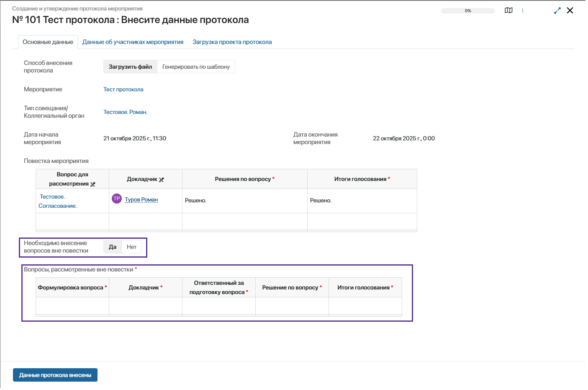Click pin icon beside Докладчик header
Image resolution: width=588 pixels, height=390 pixels.
pyautogui.click(x=162, y=180)
